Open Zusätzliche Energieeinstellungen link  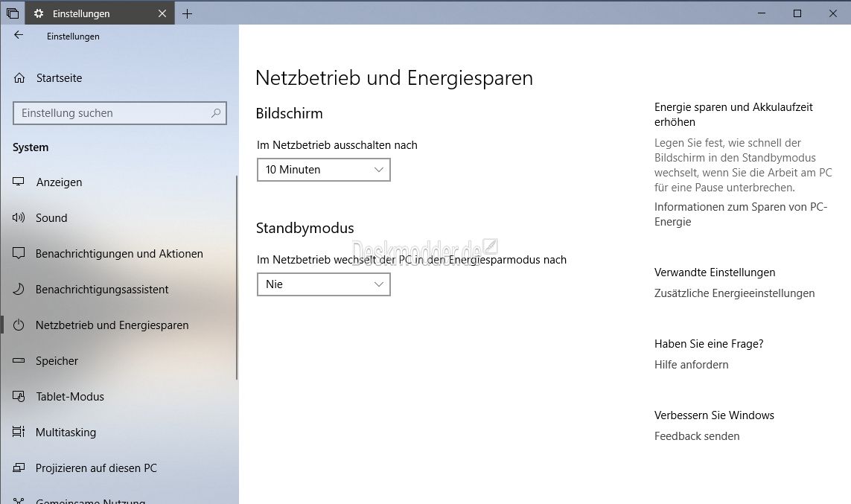(734, 293)
